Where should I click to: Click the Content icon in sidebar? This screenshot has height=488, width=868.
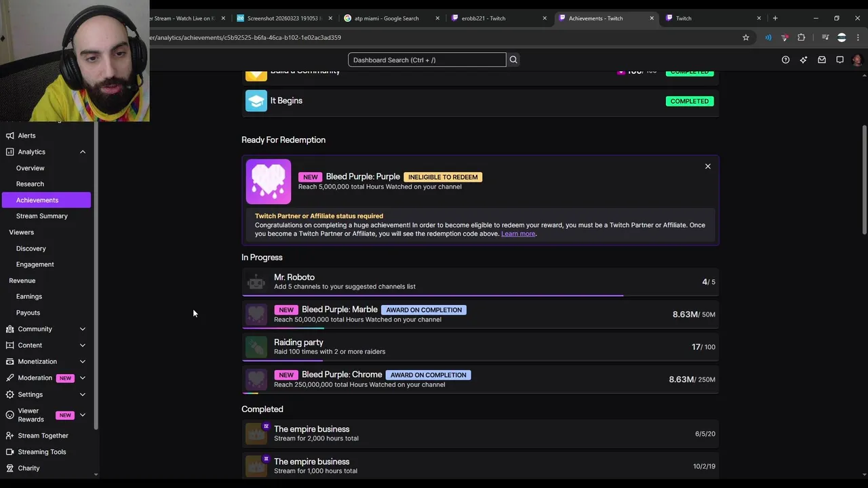[x=9, y=345]
